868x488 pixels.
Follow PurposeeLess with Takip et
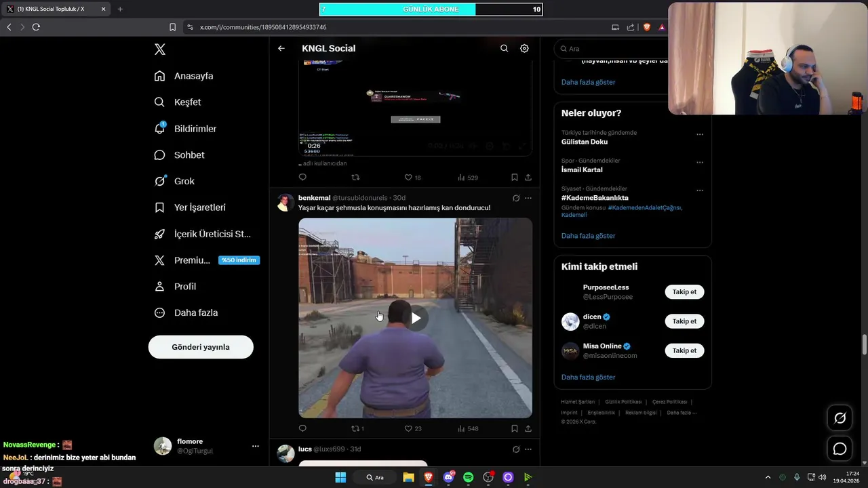pos(684,292)
